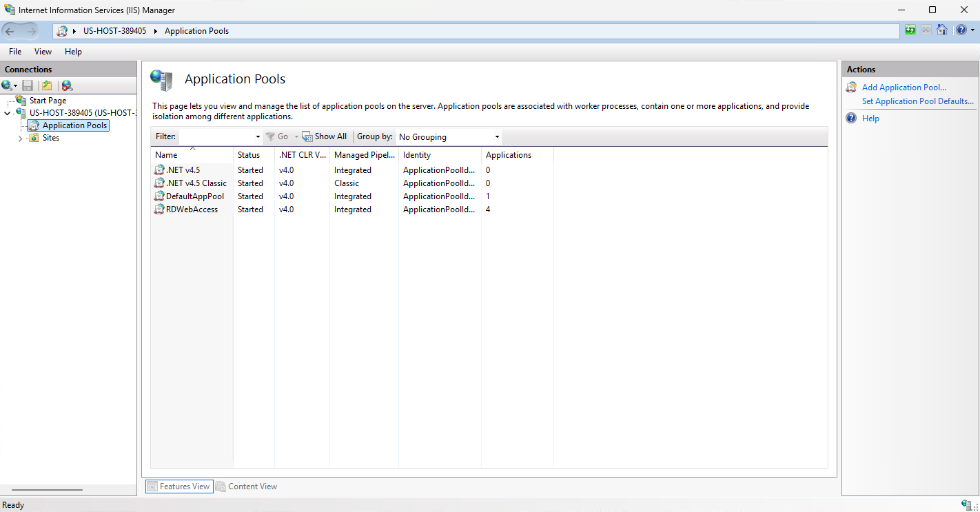Click into the Filter text field
The image size is (980, 512).
216,136
